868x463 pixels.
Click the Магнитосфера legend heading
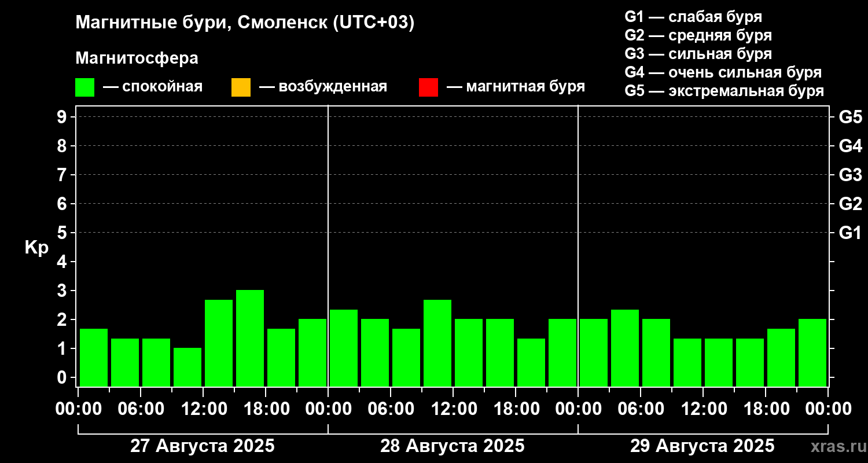(137, 58)
